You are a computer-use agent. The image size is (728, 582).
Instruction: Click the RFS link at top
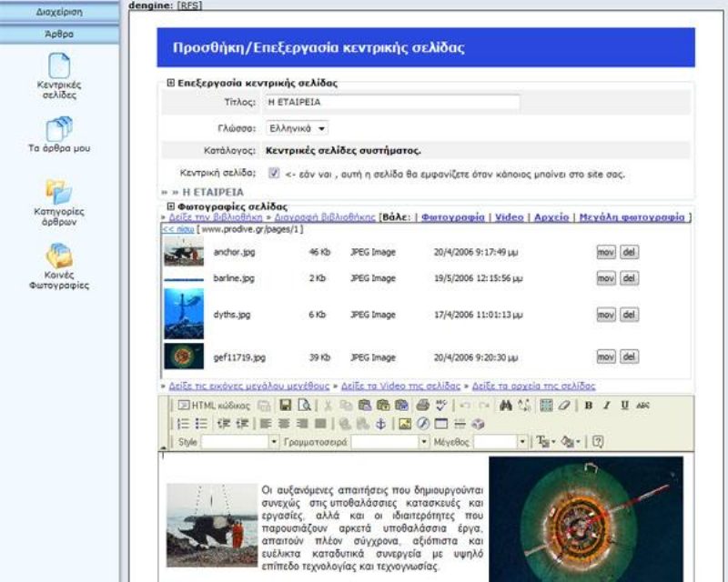coord(189,5)
